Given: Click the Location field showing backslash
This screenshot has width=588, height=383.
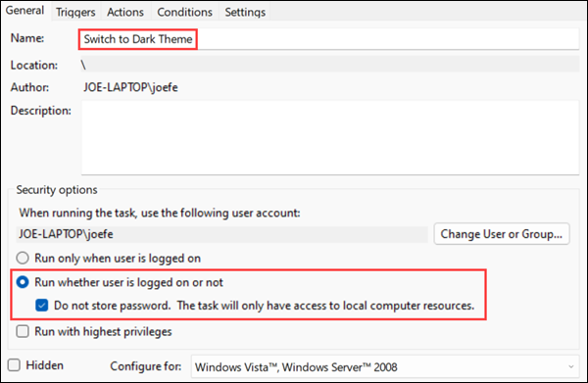Looking at the screenshot, I should [x=330, y=65].
